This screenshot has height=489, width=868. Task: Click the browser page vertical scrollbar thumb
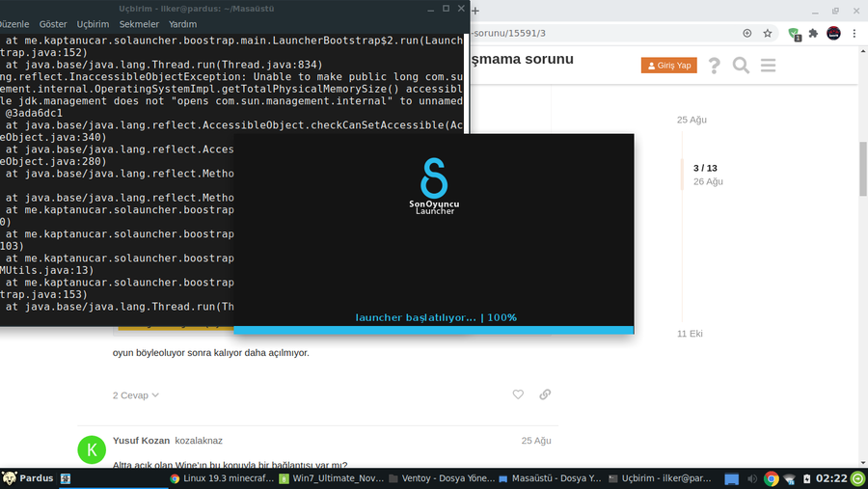[x=863, y=169]
